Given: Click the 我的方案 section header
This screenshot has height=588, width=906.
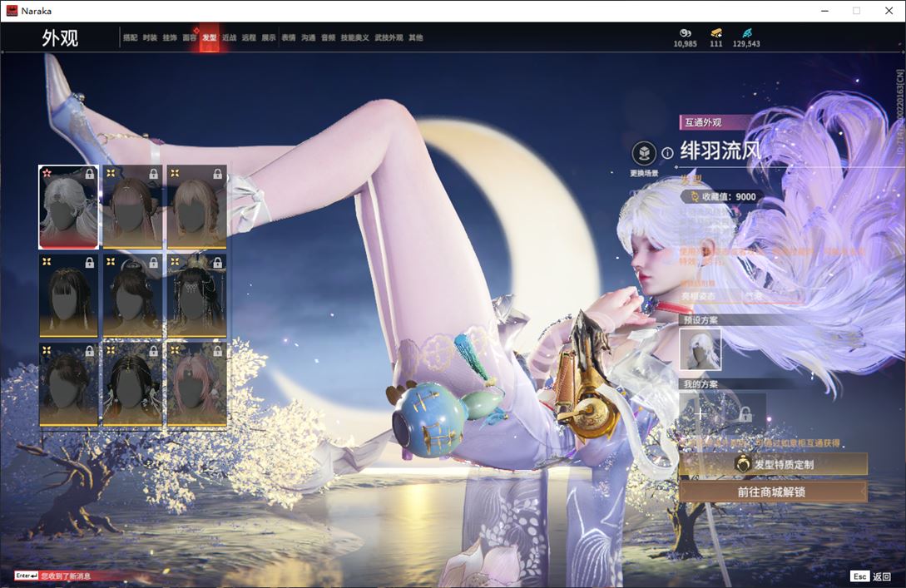Looking at the screenshot, I should coord(701,384).
